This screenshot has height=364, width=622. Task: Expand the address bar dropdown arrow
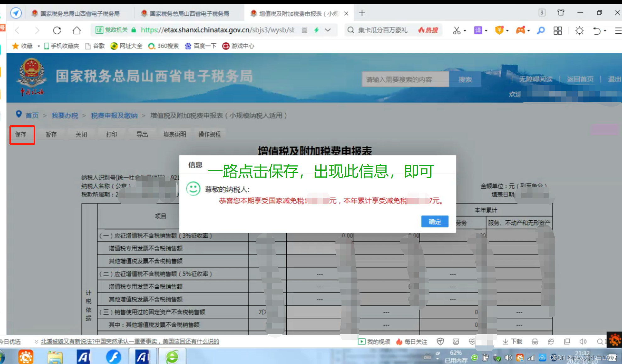(328, 30)
